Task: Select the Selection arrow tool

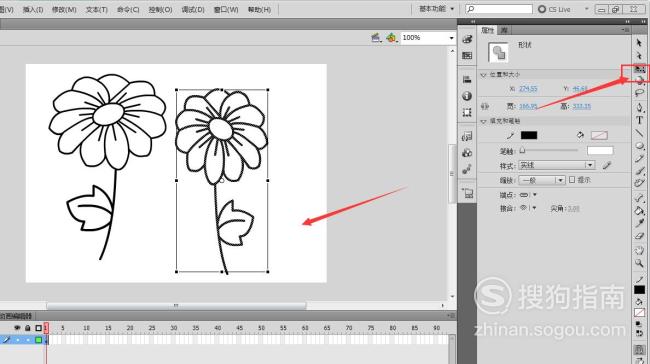Action: pyautogui.click(x=639, y=42)
